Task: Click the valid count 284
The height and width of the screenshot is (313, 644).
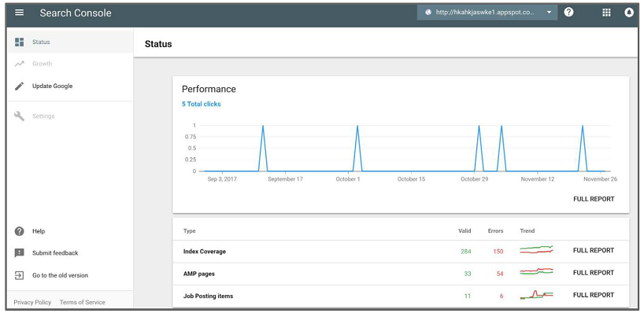Action: (x=466, y=252)
